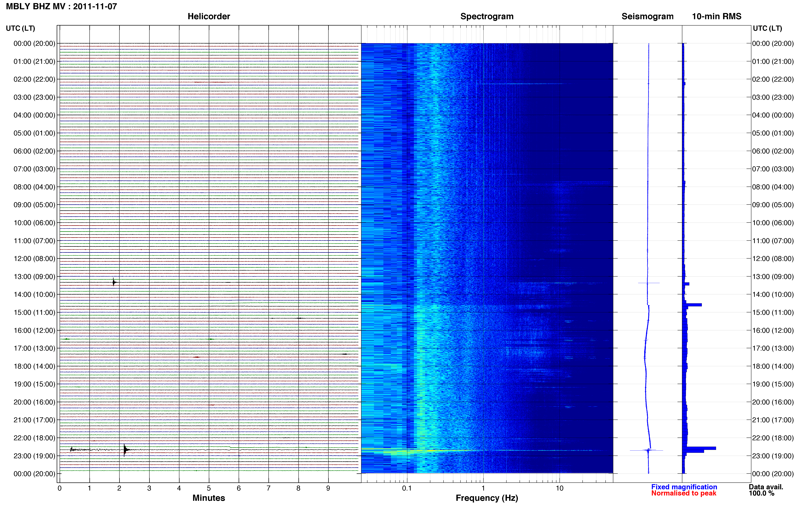Click the plot title MBLY BHZ MV : 2011-11-07

coord(61,6)
